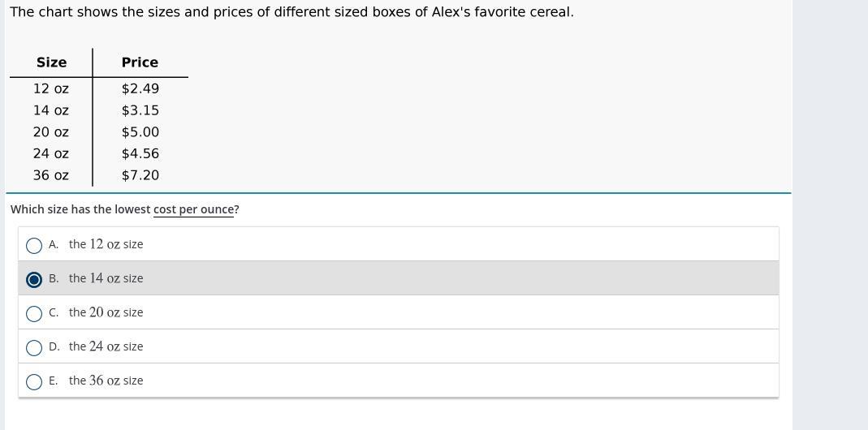Click the $7.20 price cell

[140, 175]
